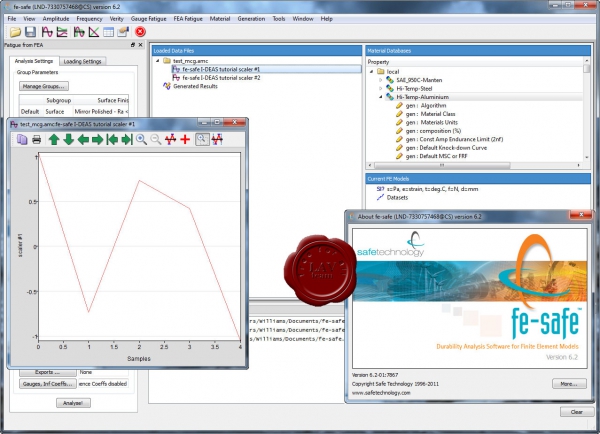Click the Analyse! button
This screenshot has height=434, width=600.
[73, 403]
